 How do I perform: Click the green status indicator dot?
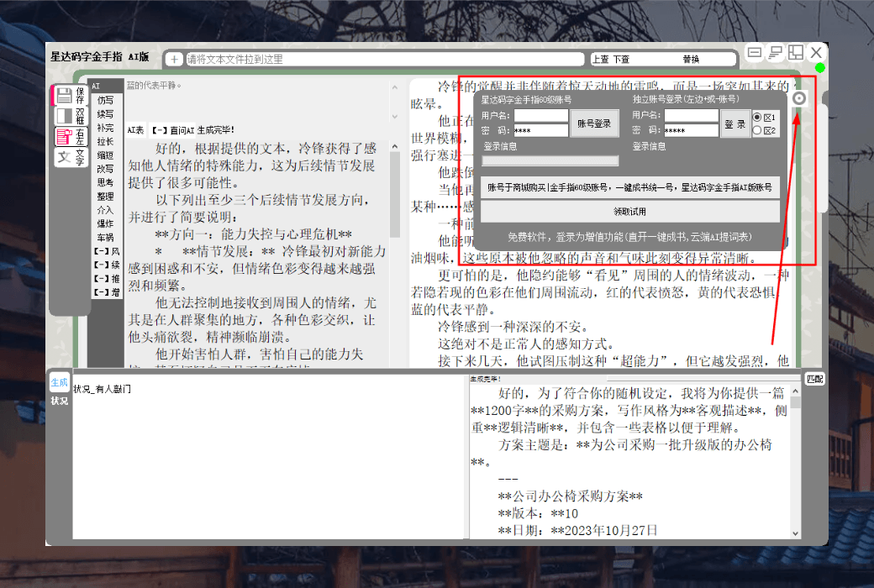click(819, 67)
